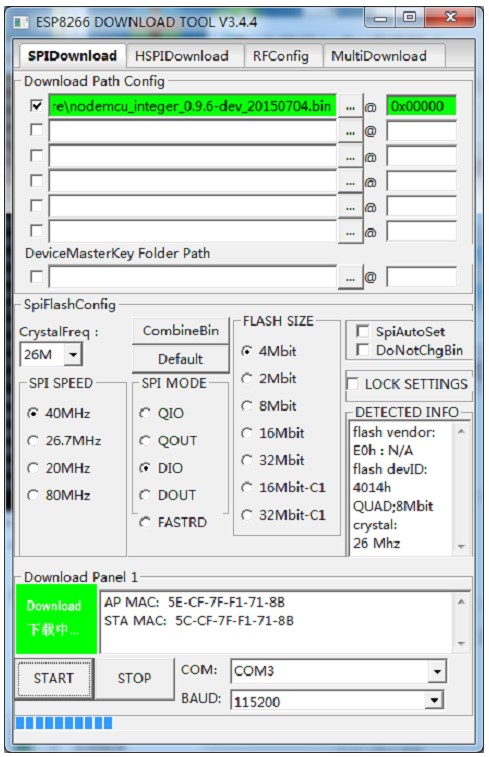Click the STOP button
Viewport: 489px width, 757px height.
(x=134, y=678)
